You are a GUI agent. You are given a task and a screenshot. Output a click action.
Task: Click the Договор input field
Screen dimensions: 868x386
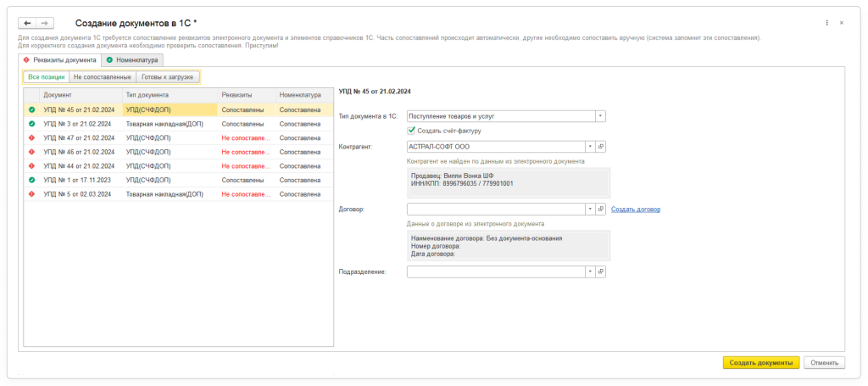point(496,210)
